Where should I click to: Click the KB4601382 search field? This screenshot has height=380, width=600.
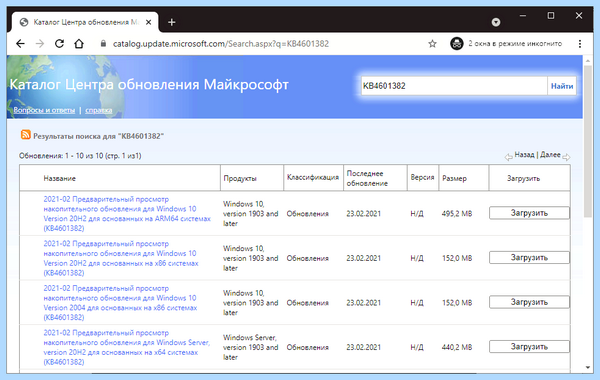click(454, 86)
